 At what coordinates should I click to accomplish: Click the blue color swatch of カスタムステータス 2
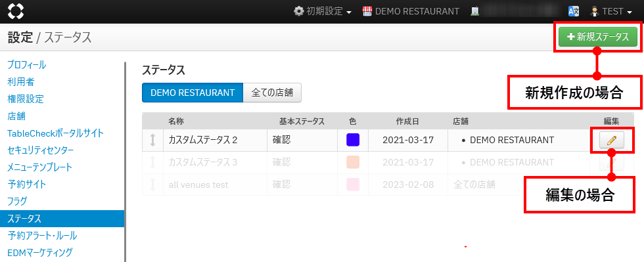click(x=353, y=140)
